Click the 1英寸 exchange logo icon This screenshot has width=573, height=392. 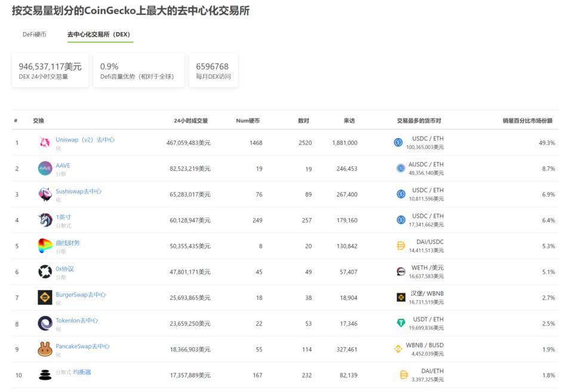(44, 220)
